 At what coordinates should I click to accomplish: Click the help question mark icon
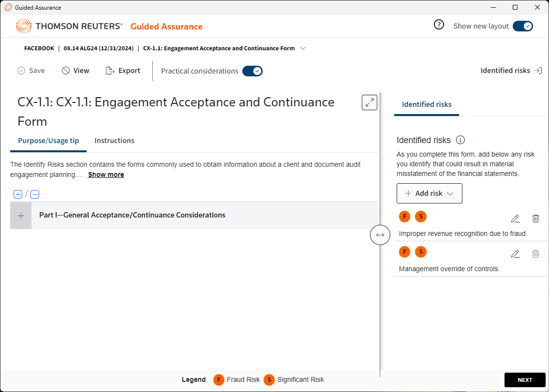[439, 26]
